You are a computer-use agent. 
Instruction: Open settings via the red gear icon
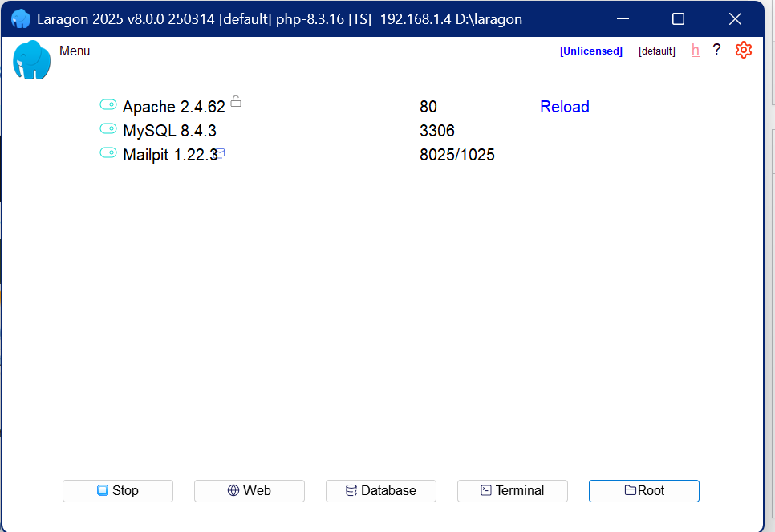pos(744,50)
